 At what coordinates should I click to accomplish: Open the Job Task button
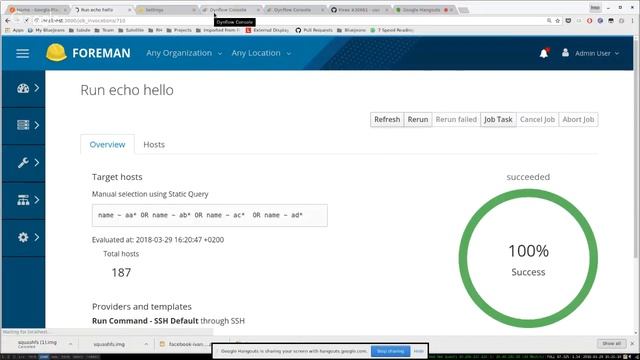tap(498, 120)
